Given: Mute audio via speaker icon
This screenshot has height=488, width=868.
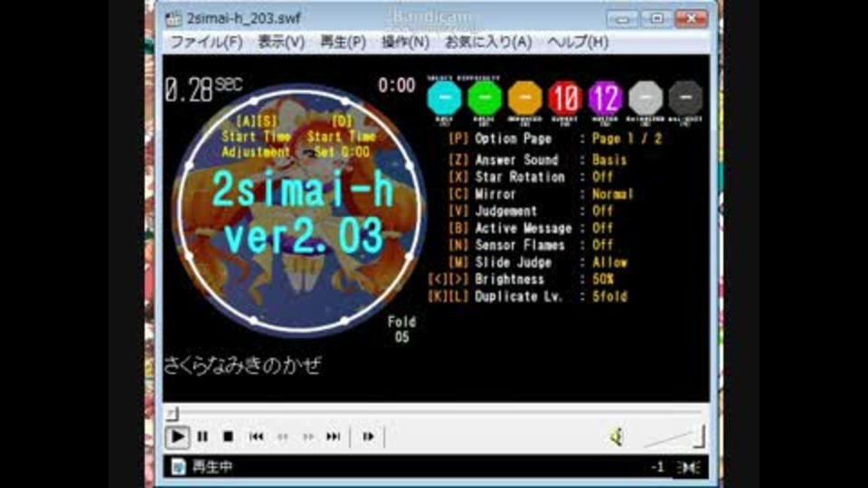Looking at the screenshot, I should click(617, 437).
